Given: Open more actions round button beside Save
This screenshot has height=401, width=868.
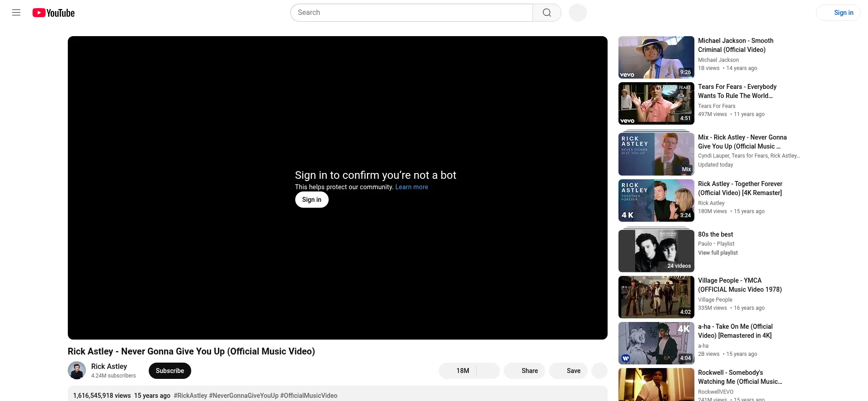Looking at the screenshot, I should click(x=599, y=371).
